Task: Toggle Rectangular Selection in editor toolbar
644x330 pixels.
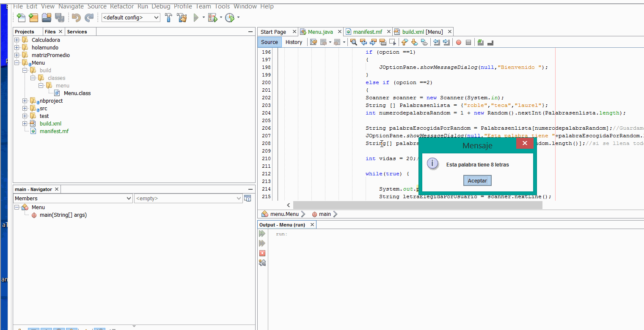Action: tap(393, 42)
